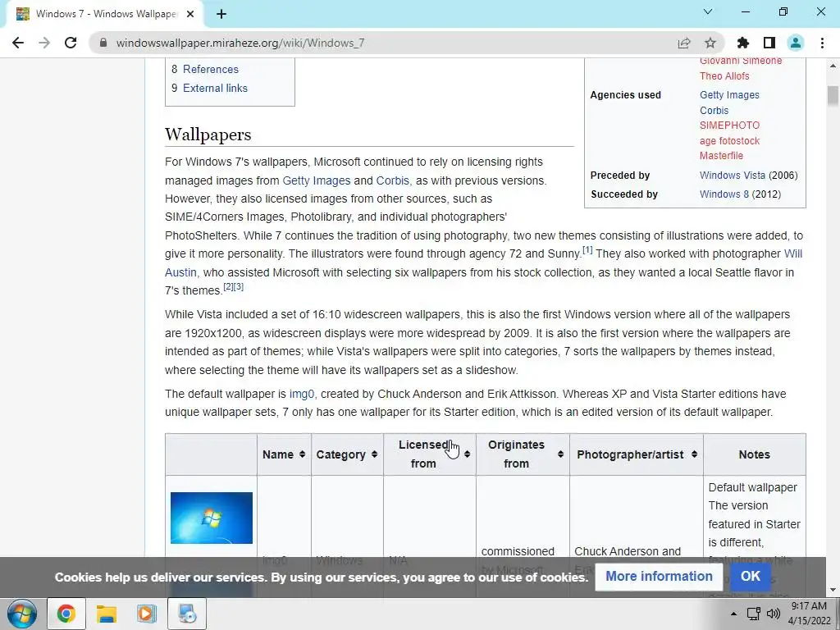Open the Chrome profile avatar
This screenshot has height=630, width=840.
(796, 43)
